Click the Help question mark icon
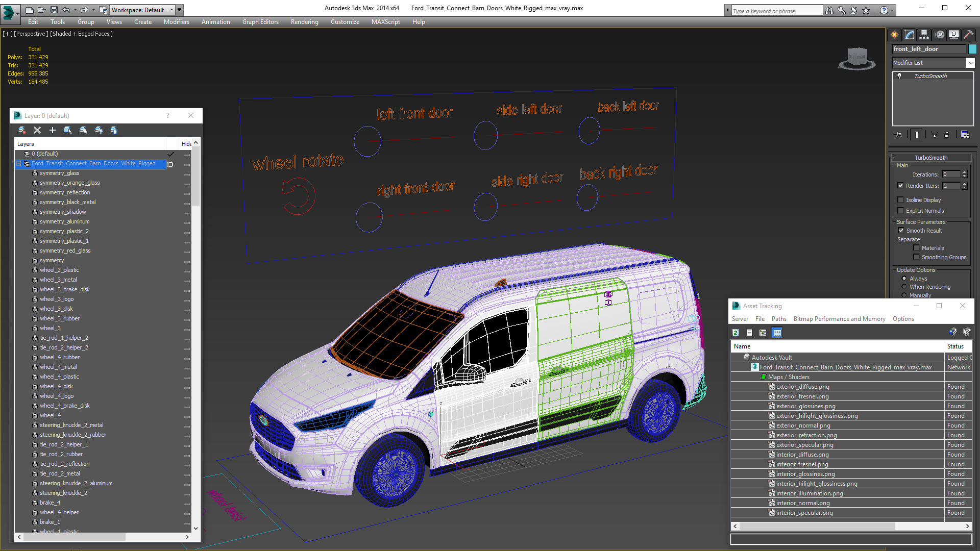Viewport: 980px width, 551px height. pos(884,10)
